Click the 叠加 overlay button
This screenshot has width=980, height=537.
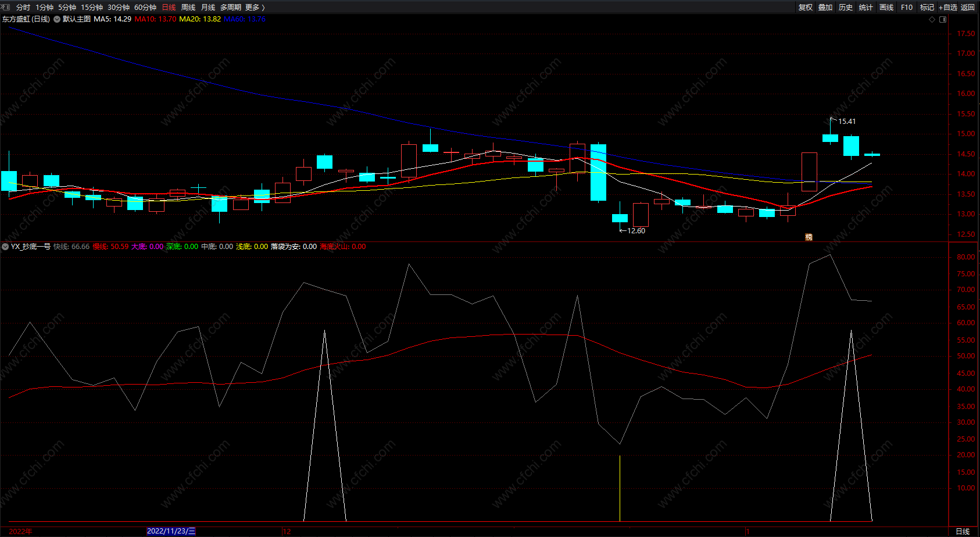pos(825,8)
